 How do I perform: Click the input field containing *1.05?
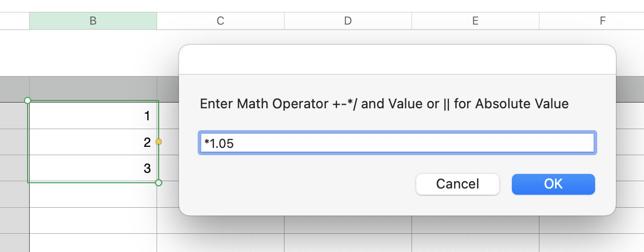397,143
